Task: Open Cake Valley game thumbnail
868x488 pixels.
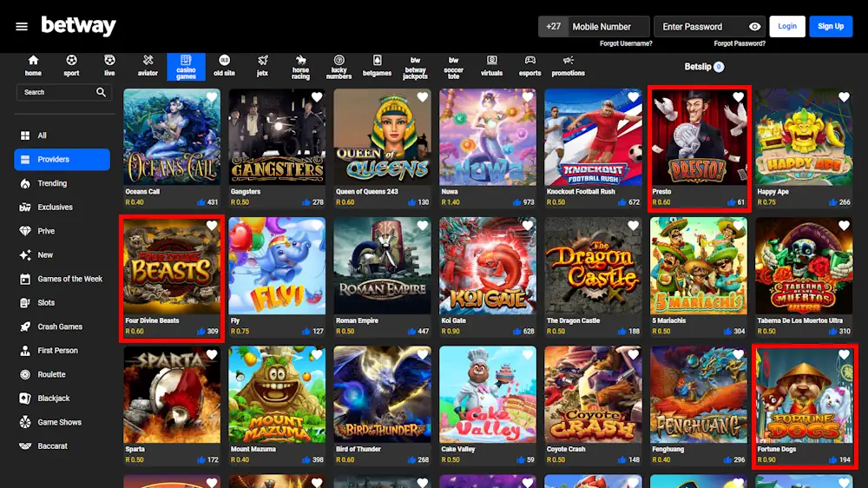Action: pyautogui.click(x=488, y=394)
